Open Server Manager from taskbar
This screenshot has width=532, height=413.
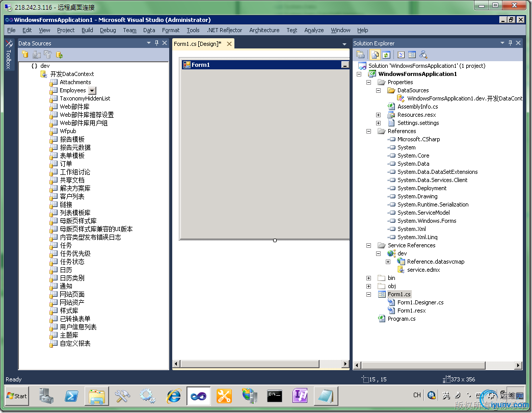pos(46,396)
